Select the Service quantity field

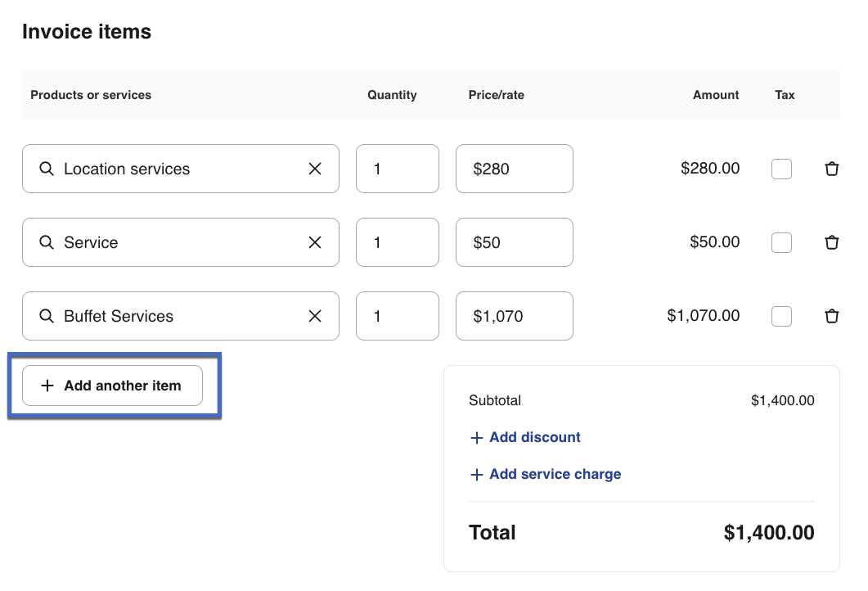397,243
